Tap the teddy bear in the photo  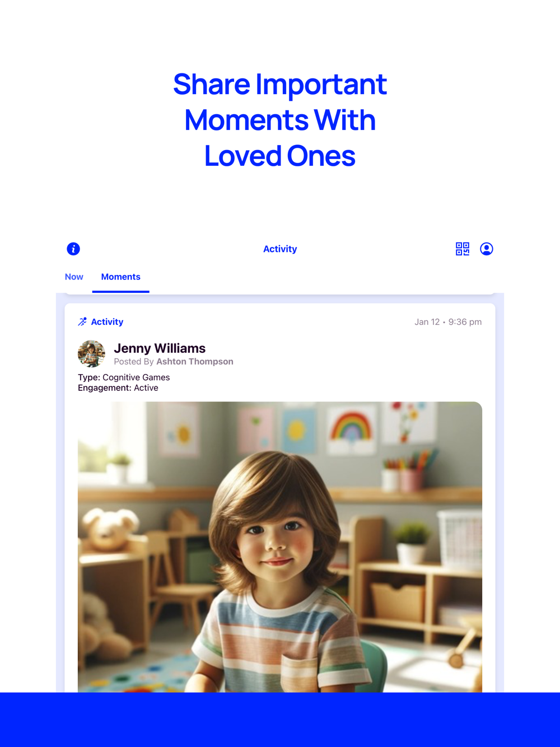coord(110,527)
